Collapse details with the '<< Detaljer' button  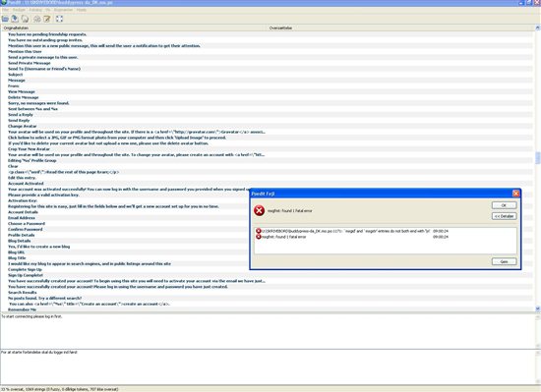(504, 216)
